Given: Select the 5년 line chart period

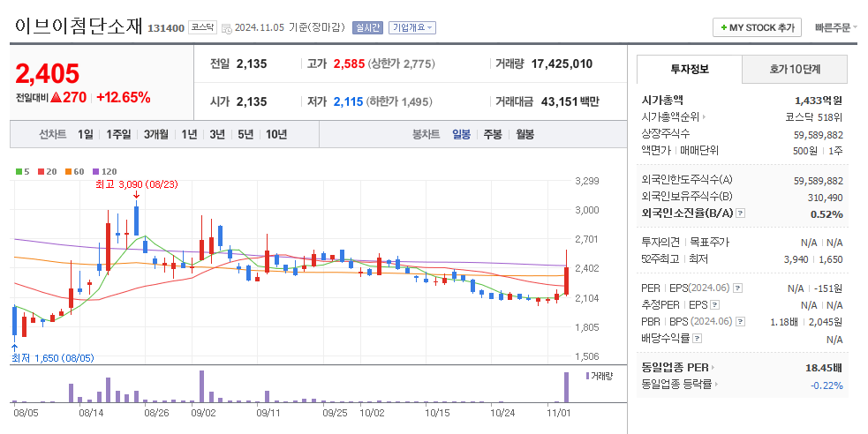Looking at the screenshot, I should pyautogui.click(x=245, y=134).
